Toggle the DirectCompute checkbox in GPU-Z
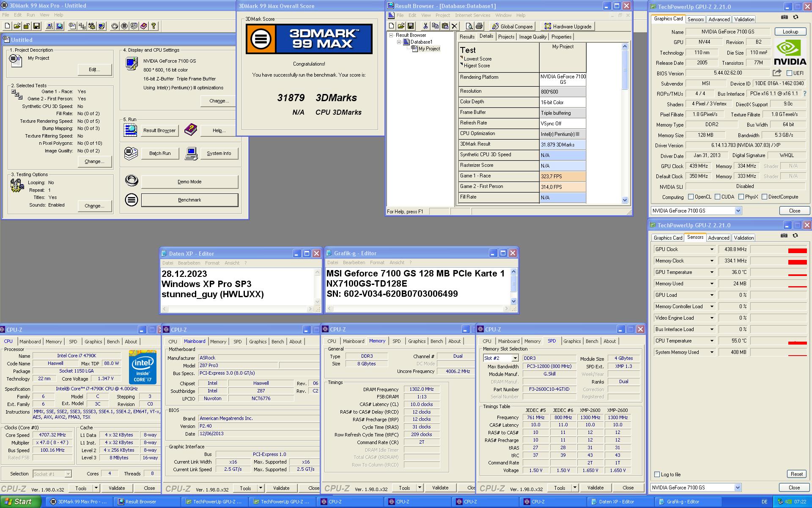812x508 pixels. tap(765, 197)
